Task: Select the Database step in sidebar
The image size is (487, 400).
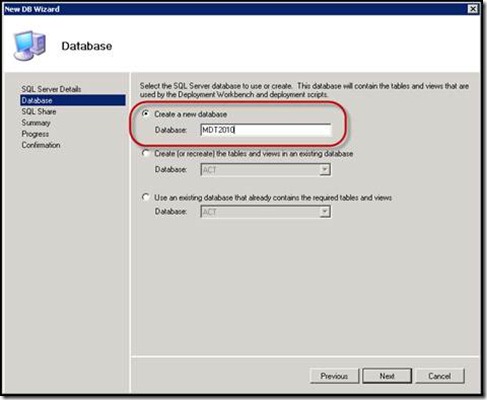Action: pyautogui.click(x=73, y=100)
